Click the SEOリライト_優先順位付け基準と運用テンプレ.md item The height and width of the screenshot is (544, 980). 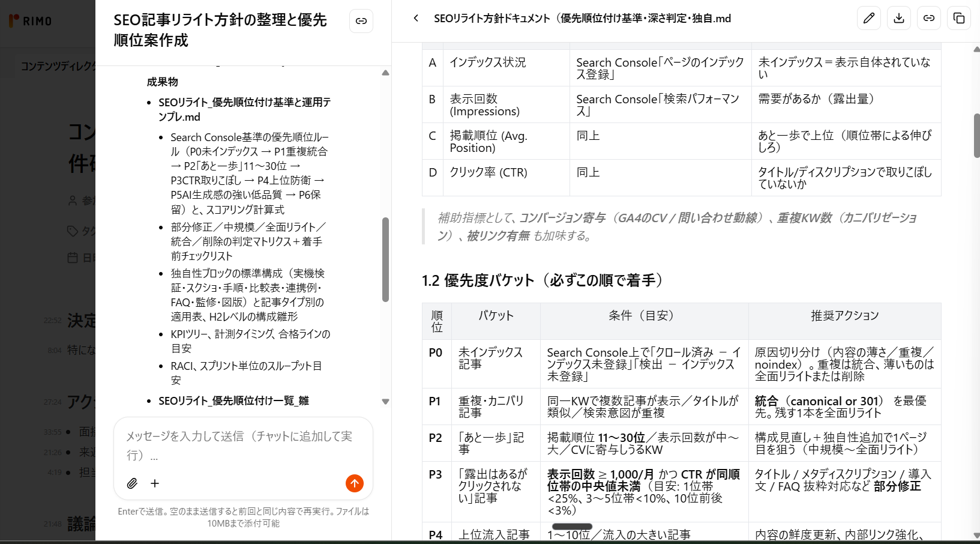click(x=245, y=109)
